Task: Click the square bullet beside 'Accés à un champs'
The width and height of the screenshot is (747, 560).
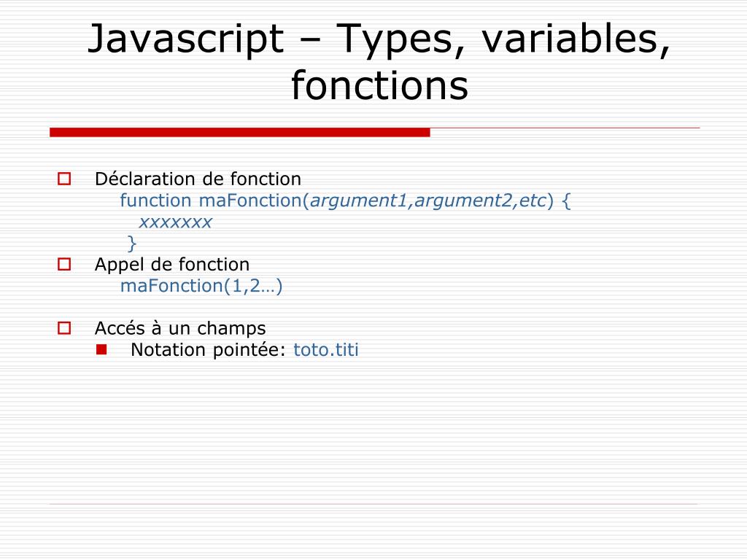Action: tap(64, 328)
